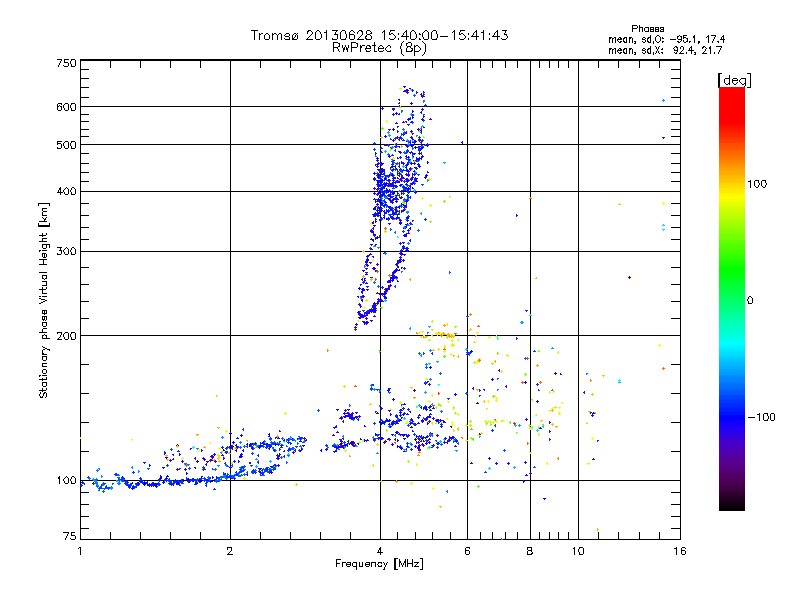800x600 pixels.
Task: Click the '16' x-axis tick label
Action: click(680, 551)
